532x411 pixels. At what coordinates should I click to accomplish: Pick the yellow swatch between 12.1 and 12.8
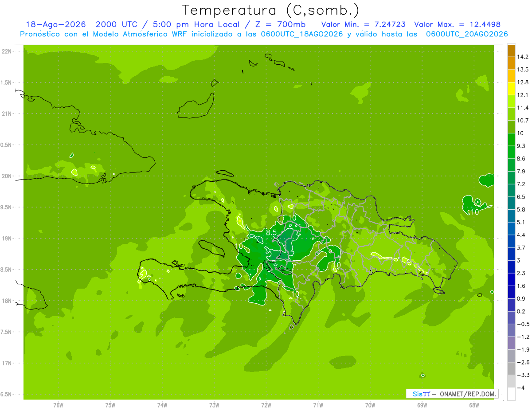coord(511,89)
